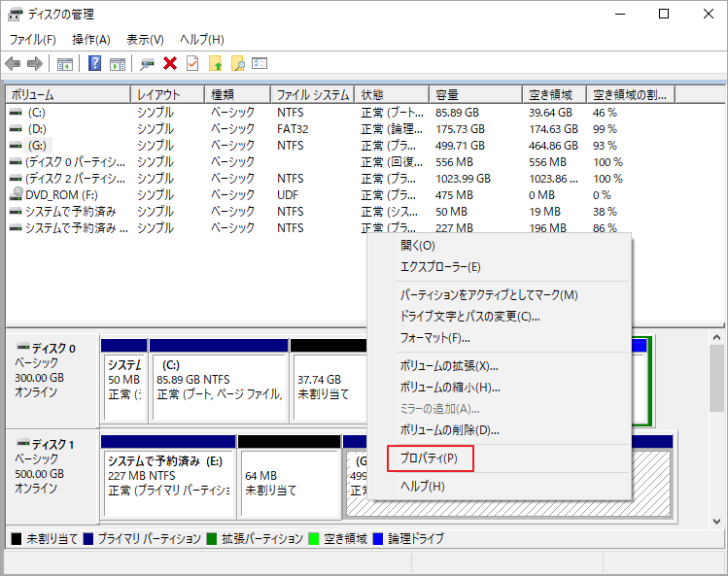Click the disk with magnifier toolbar icon
Screen dimensions: 728x576
coord(147,64)
